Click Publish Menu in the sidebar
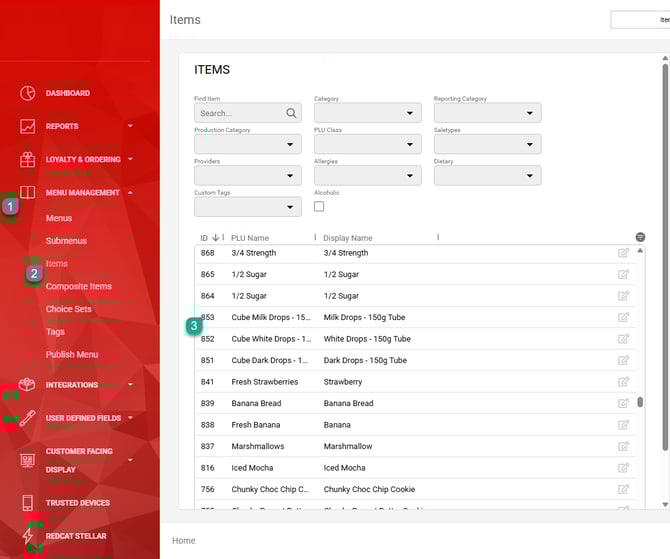This screenshot has height=559, width=670. (x=72, y=354)
